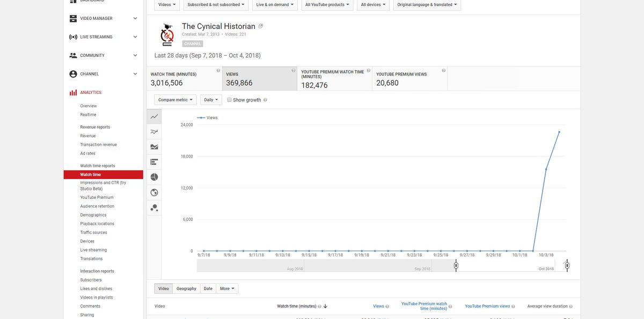Image resolution: width=644 pixels, height=319 pixels.
Task: Select the bubble chart view icon
Action: point(155,207)
